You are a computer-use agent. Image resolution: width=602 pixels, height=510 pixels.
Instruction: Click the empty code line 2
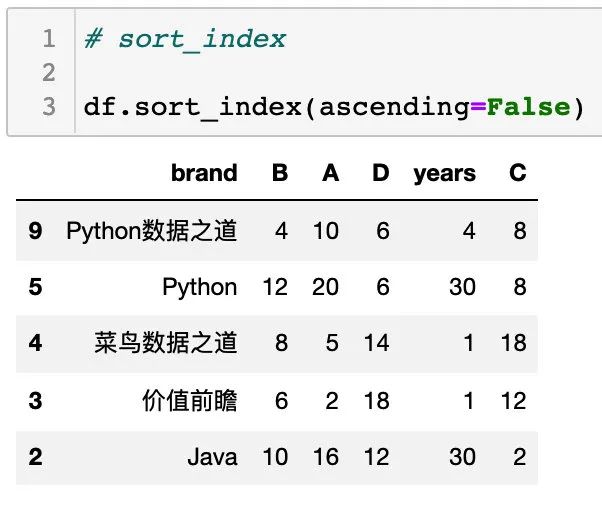(339, 73)
